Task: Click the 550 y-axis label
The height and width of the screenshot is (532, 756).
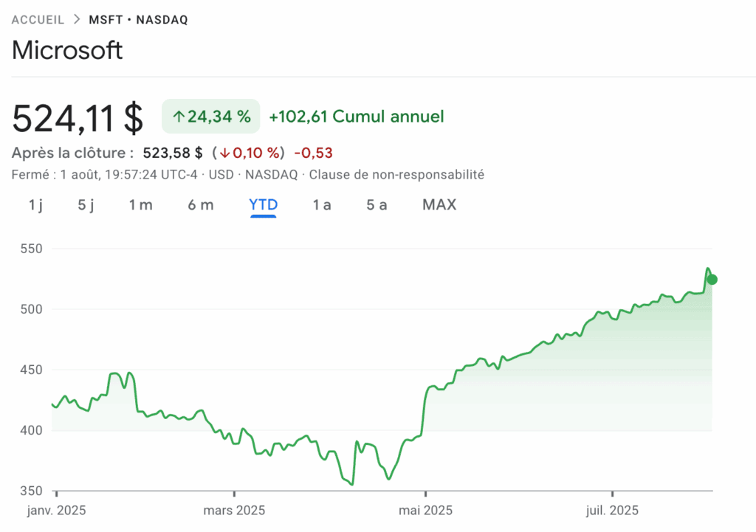Action: [31, 249]
